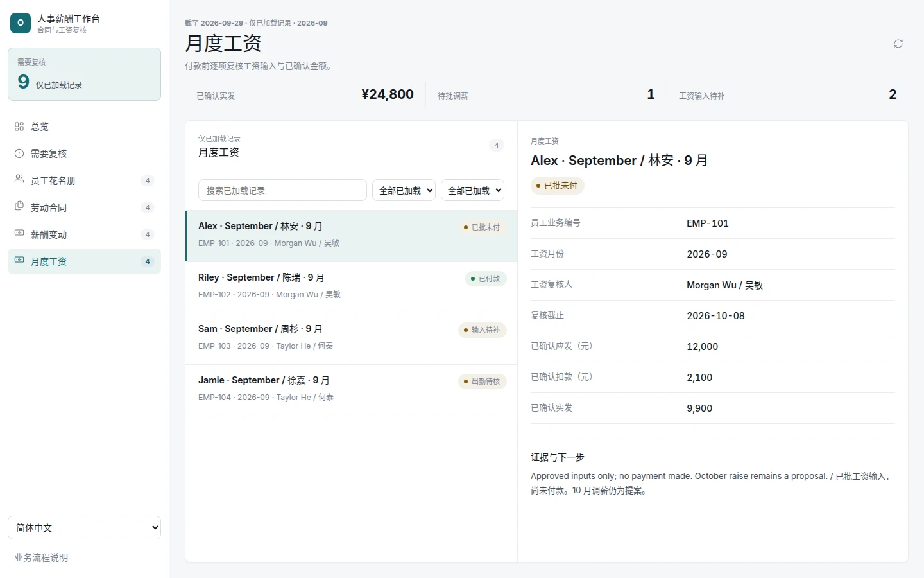Click the 工资输入待补 summary count
Screen dimensions: 924x578
click(893, 94)
